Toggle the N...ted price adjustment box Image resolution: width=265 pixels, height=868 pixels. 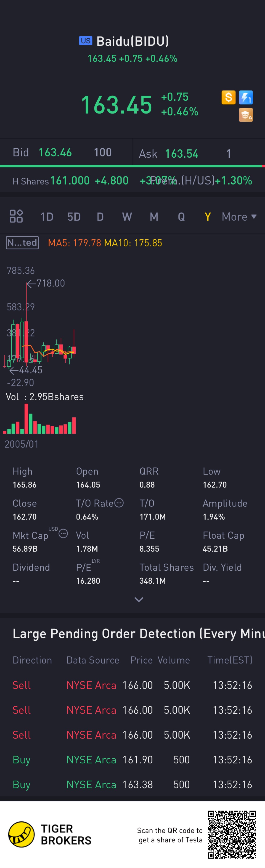22,243
